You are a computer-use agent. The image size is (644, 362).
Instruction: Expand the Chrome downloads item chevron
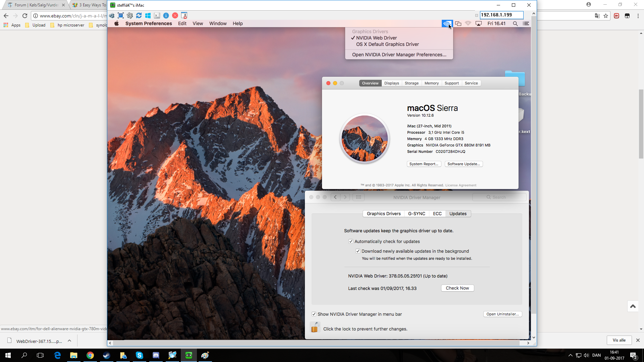(x=69, y=341)
